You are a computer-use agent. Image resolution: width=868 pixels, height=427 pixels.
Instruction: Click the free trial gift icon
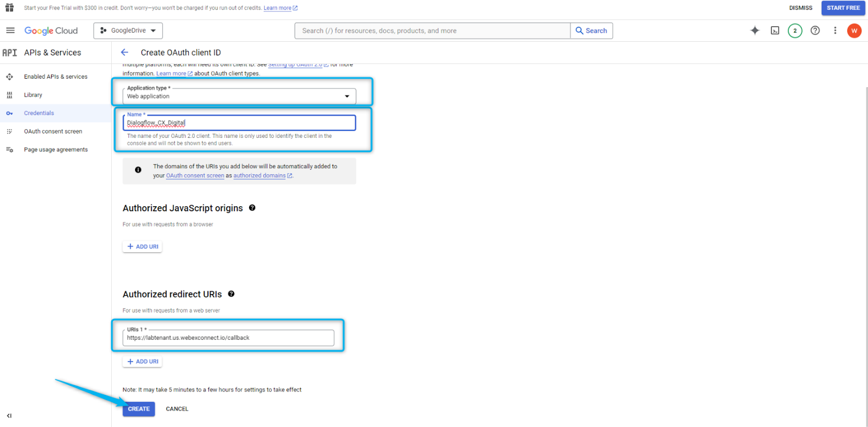[x=9, y=8]
